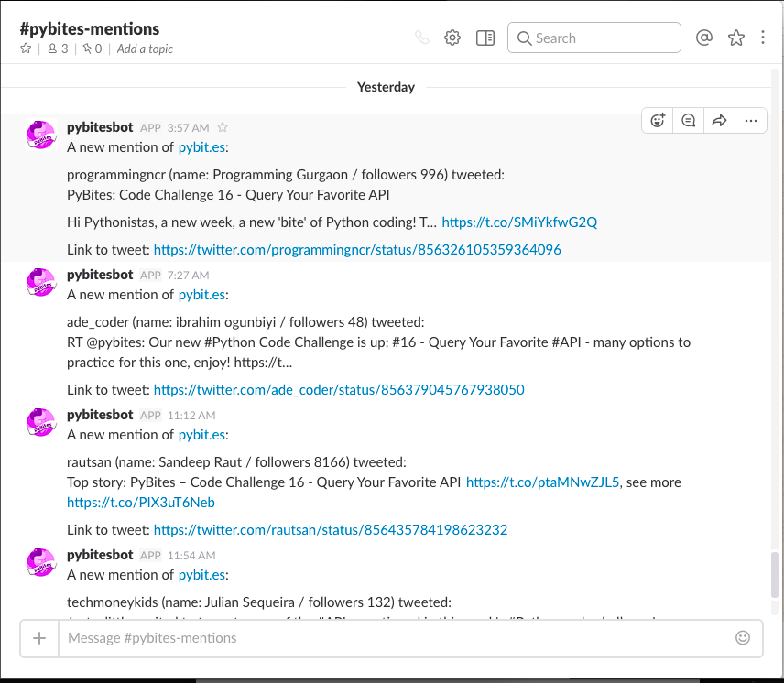Open pybit.es link in 11:54 AM message
Image resolution: width=784 pixels, height=683 pixels.
tap(201, 575)
